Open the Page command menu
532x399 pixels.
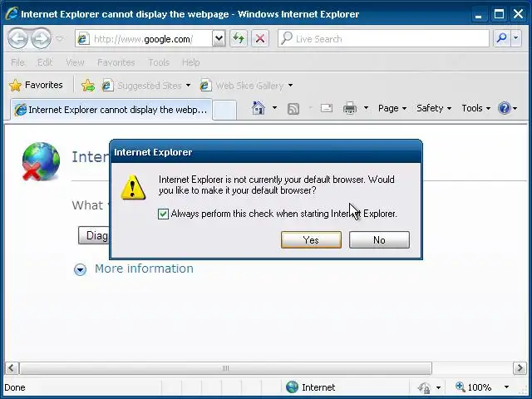pyautogui.click(x=392, y=108)
